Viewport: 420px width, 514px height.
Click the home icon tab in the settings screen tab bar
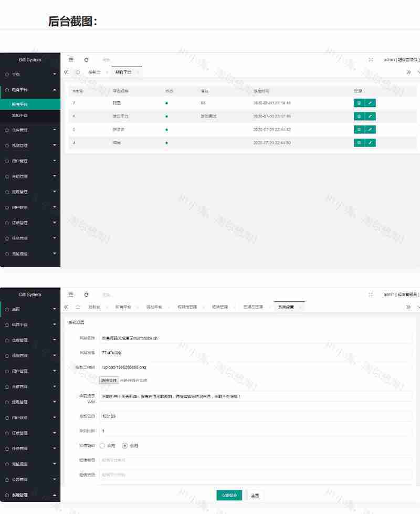78,307
